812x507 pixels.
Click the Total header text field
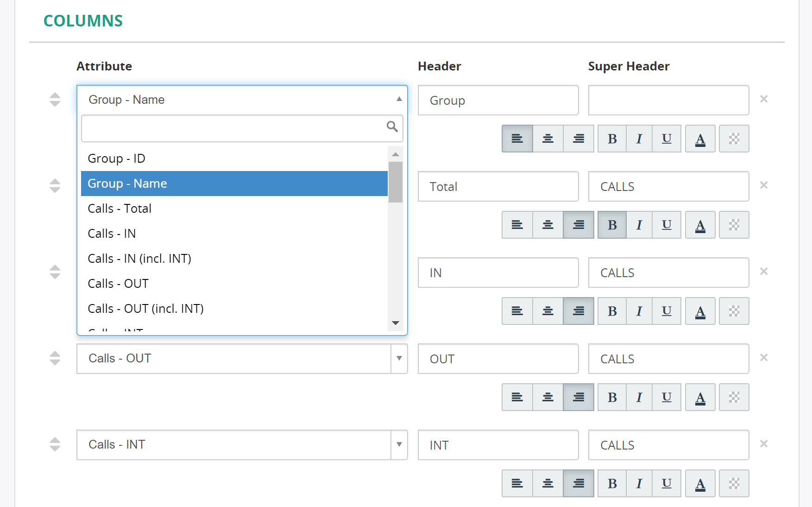[x=498, y=186]
